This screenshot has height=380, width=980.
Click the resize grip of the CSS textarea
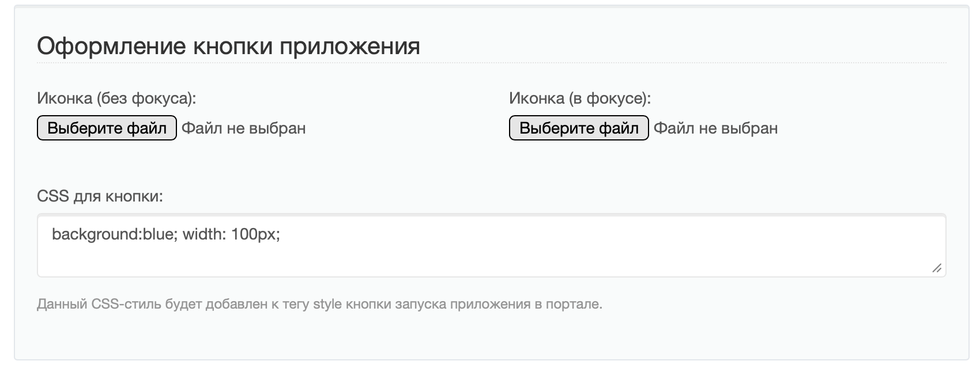tap(937, 268)
